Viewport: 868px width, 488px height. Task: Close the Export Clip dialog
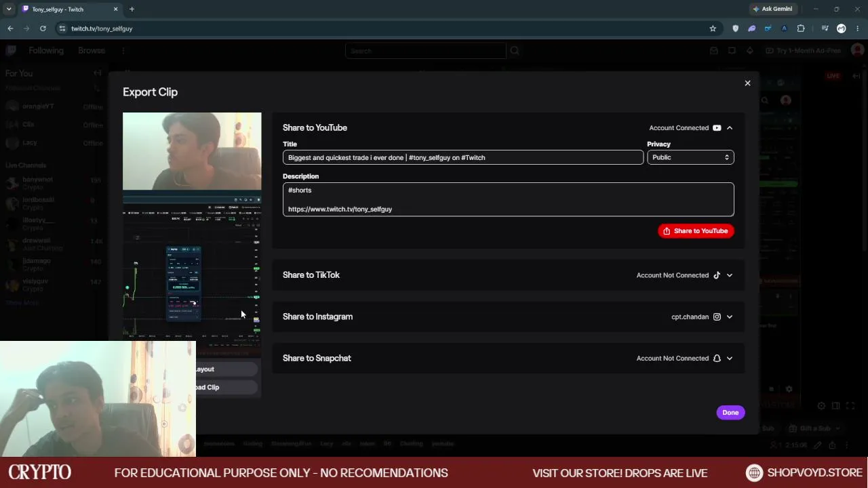(x=747, y=83)
